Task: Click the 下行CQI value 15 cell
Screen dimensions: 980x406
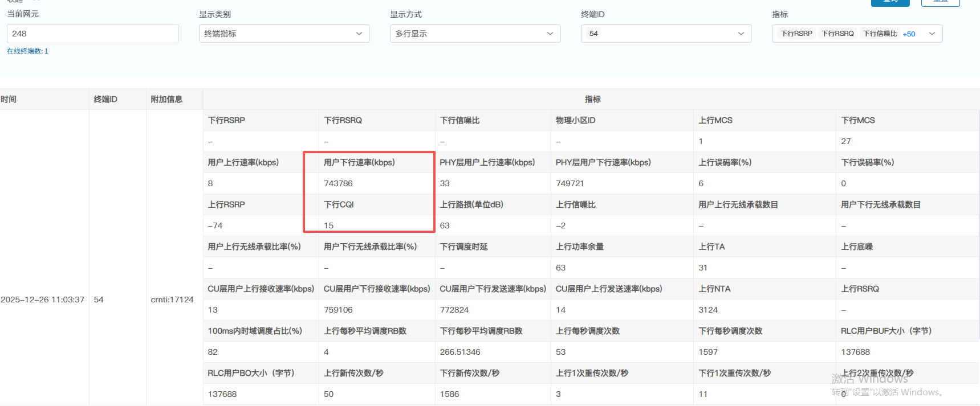Action: 329,225
